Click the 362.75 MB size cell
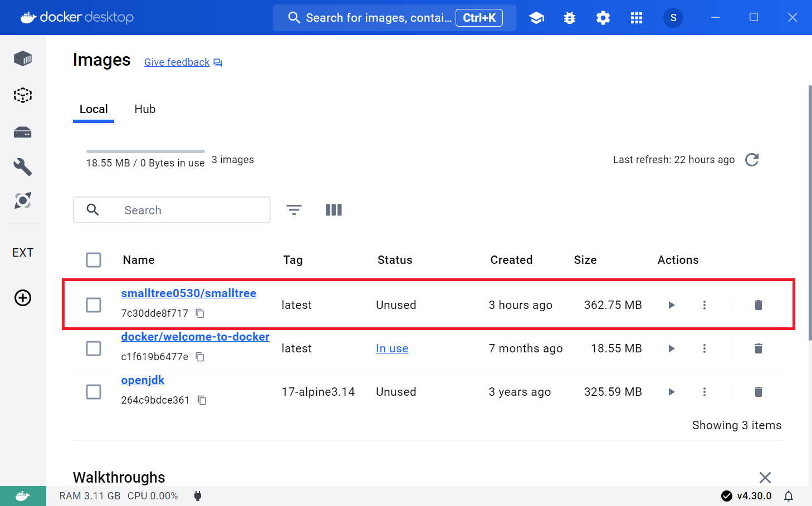Image resolution: width=812 pixels, height=506 pixels. click(613, 305)
